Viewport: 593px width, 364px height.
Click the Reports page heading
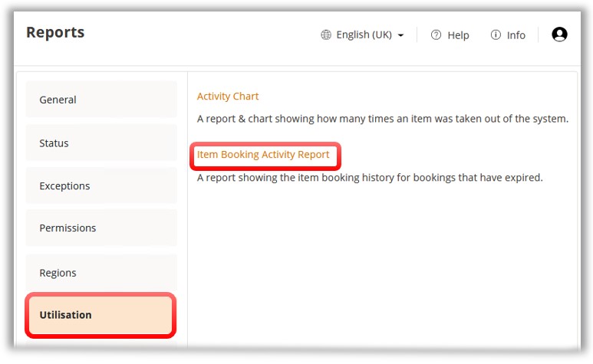click(55, 33)
